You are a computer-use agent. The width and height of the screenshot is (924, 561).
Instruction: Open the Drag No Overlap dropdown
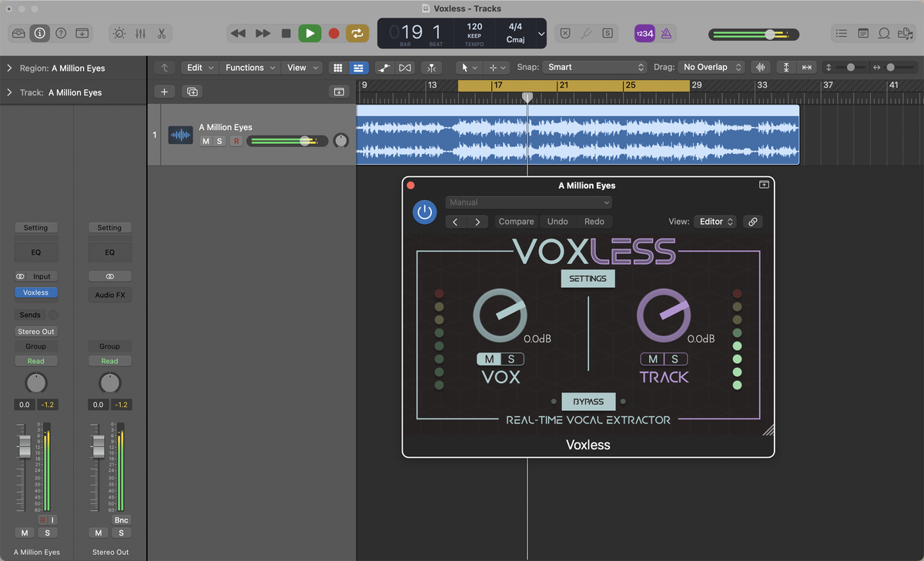(711, 68)
